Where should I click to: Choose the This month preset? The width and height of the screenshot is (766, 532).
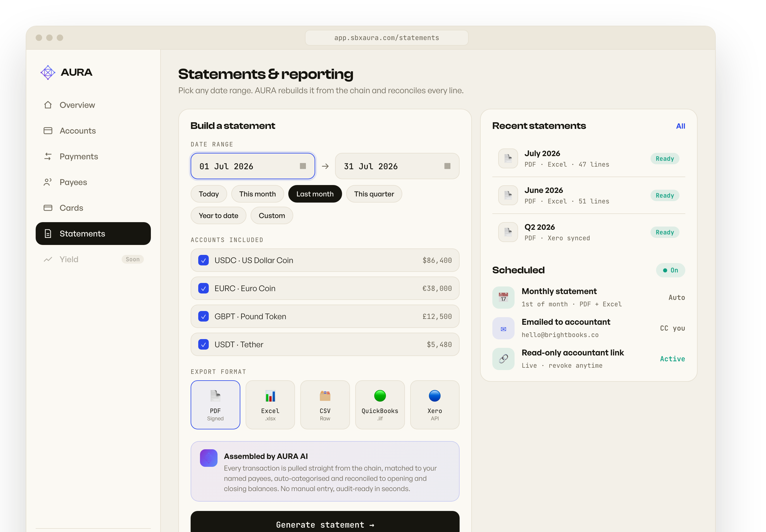click(x=257, y=194)
